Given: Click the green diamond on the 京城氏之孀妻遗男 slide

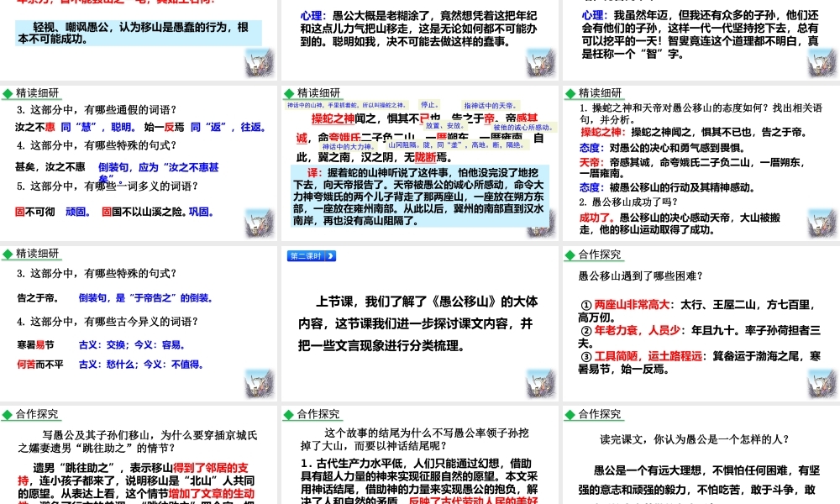Looking at the screenshot, I should click(x=8, y=415).
